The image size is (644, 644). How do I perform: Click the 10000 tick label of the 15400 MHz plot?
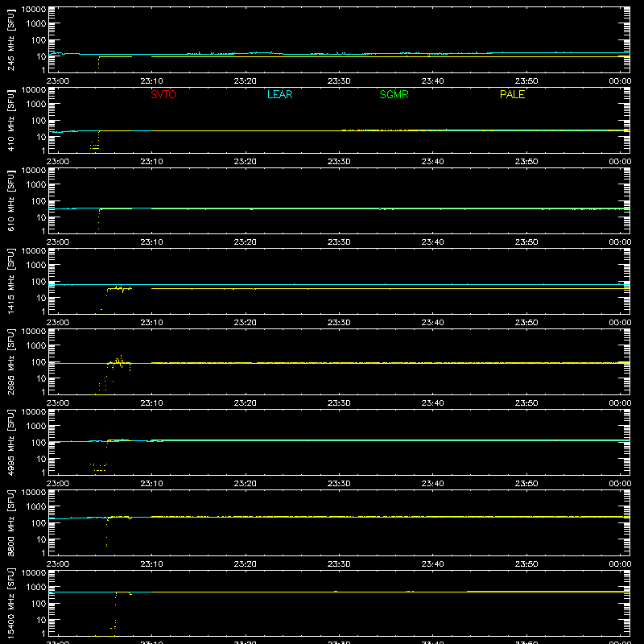click(34, 573)
